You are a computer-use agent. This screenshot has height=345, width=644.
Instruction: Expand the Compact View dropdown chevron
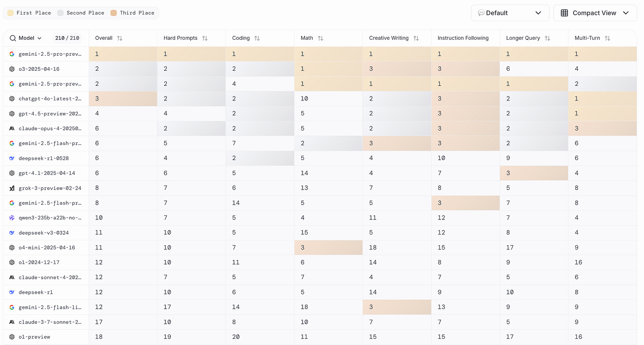(625, 13)
